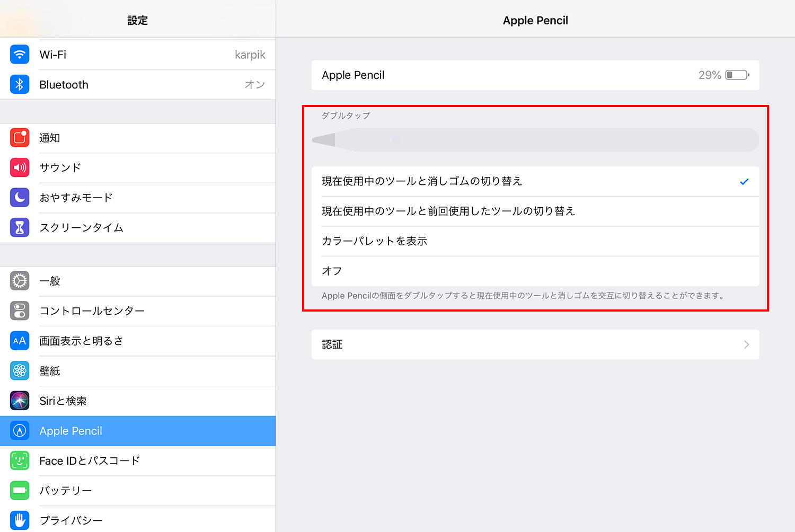Viewport: 795px width, 532px height.
Task: Open サウンド settings
Action: tap(138, 167)
